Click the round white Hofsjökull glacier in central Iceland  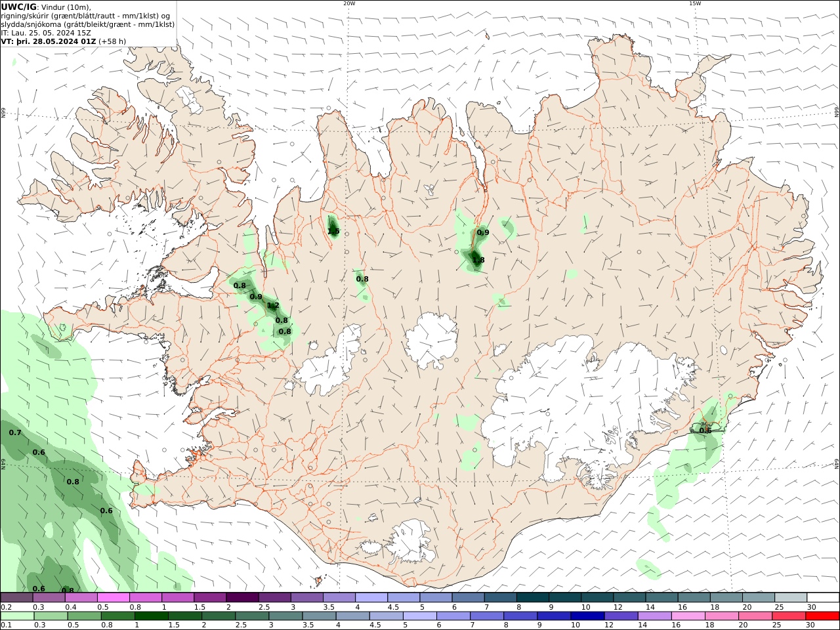point(431,341)
